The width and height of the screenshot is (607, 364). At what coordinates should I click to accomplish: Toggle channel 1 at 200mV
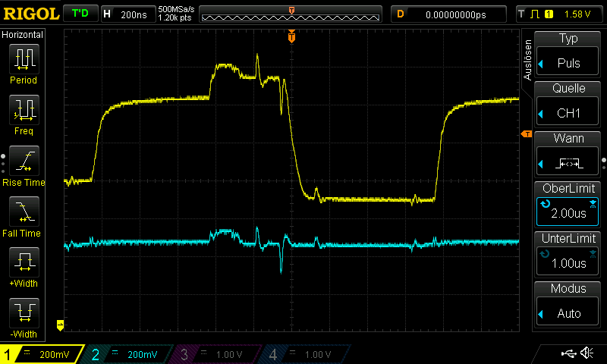coord(41,354)
